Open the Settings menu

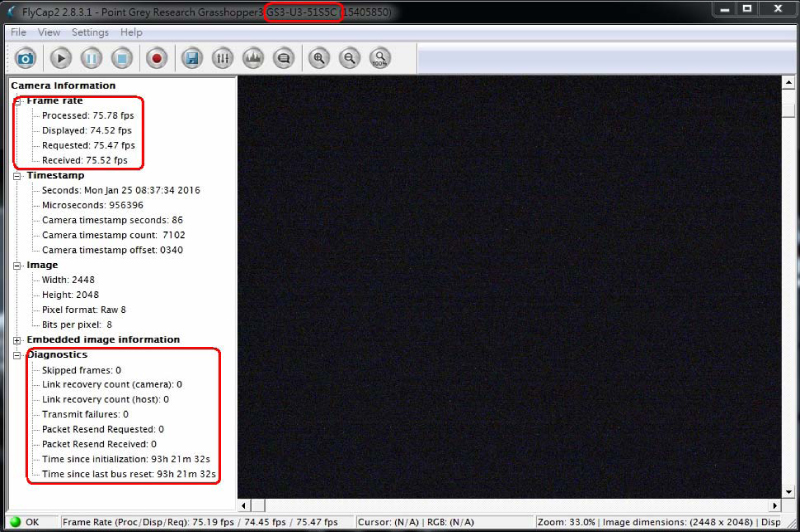click(90, 32)
